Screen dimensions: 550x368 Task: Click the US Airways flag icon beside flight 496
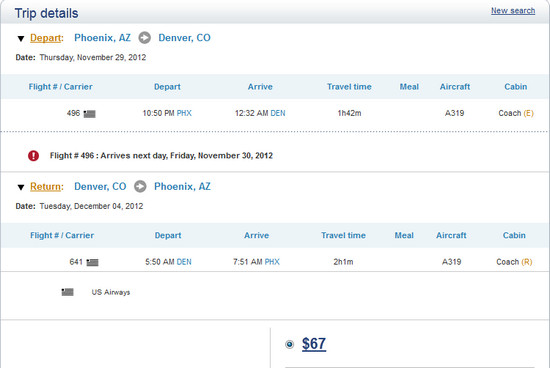pos(89,114)
